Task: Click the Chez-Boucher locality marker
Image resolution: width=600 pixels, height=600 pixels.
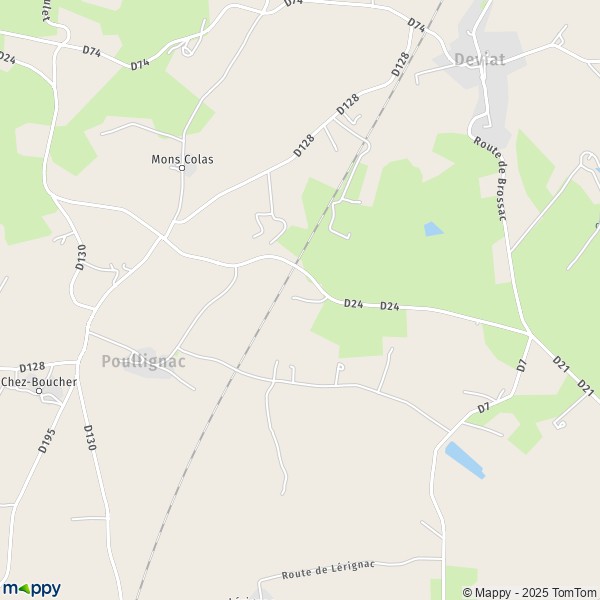Action: pos(39,391)
